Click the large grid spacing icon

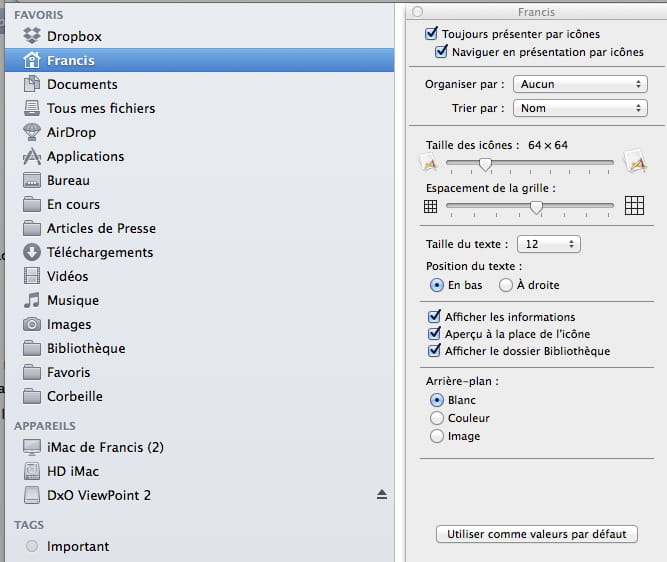tap(634, 205)
